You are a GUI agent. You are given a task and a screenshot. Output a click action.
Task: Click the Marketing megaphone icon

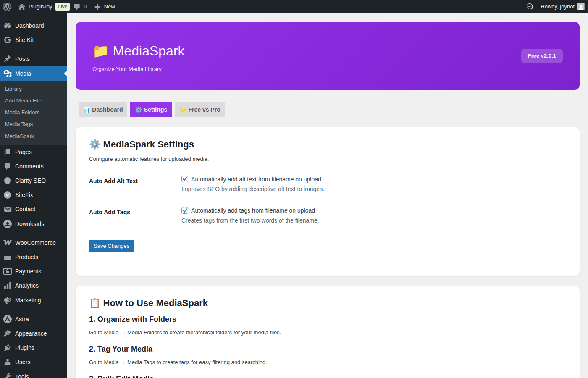7,300
